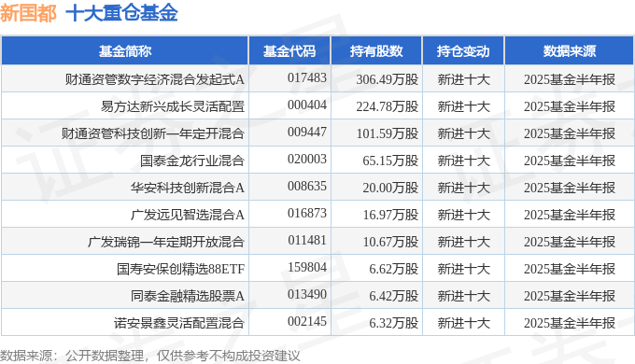Click the 306.49万股 holdings cell
The image size is (635, 364).
point(388,79)
